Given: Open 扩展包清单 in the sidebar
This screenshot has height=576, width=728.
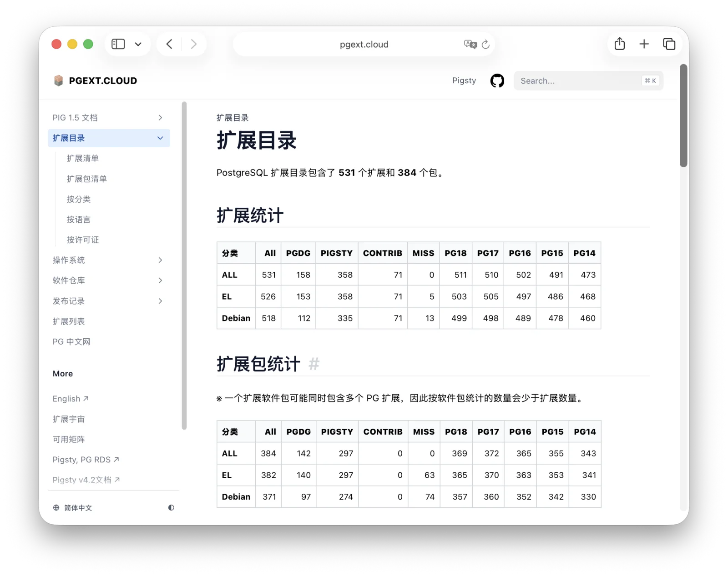Looking at the screenshot, I should 87,179.
